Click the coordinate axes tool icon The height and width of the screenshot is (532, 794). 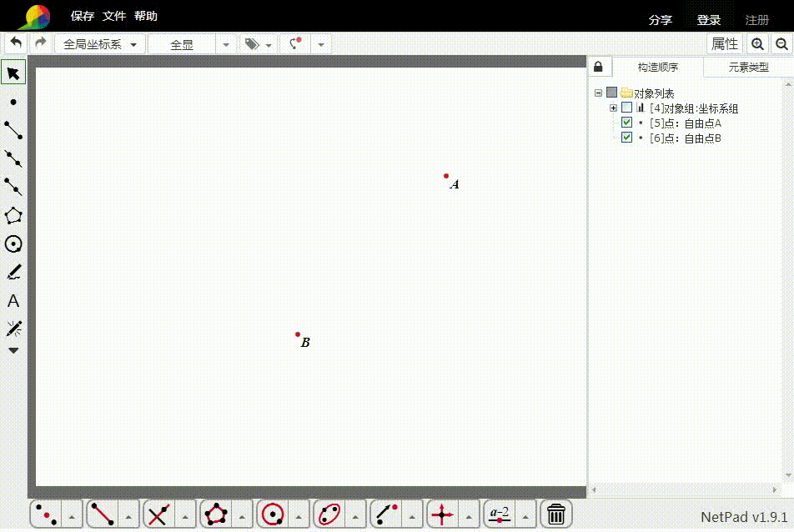(442, 514)
